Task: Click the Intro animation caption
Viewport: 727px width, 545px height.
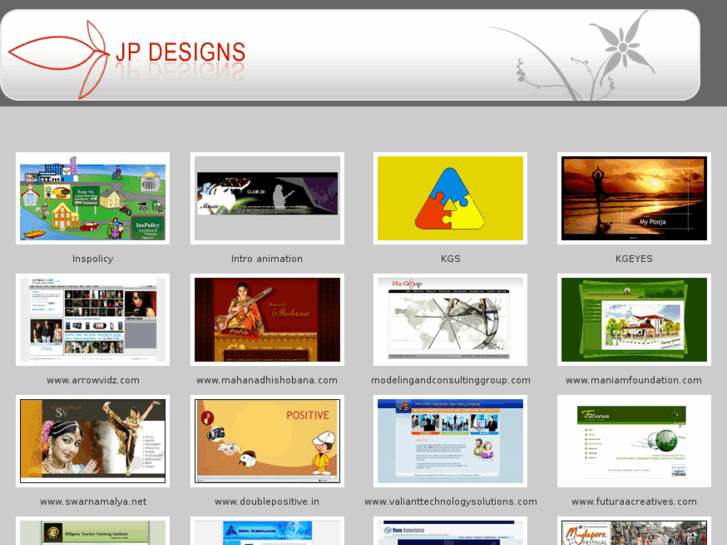Action: [267, 259]
